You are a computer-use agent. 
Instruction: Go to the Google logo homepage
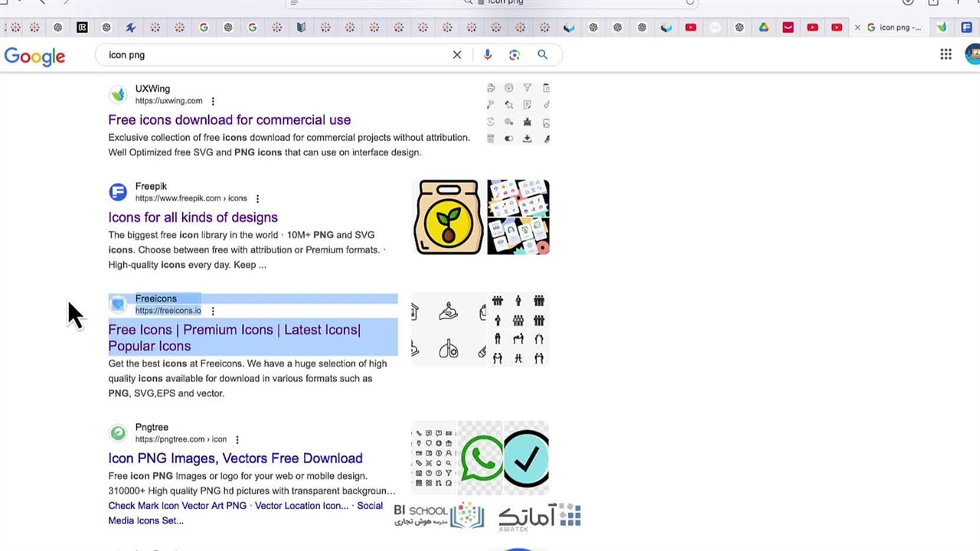(34, 56)
